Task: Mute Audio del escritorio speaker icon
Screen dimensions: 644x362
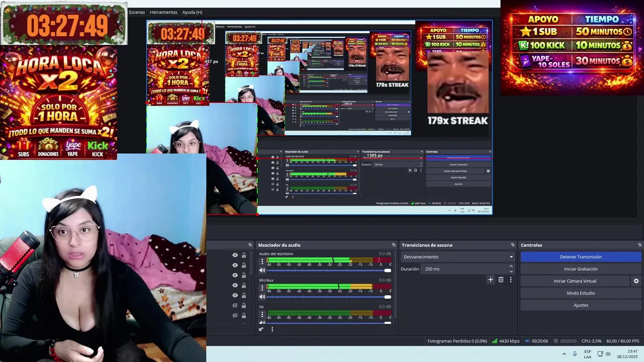Action: click(x=262, y=270)
